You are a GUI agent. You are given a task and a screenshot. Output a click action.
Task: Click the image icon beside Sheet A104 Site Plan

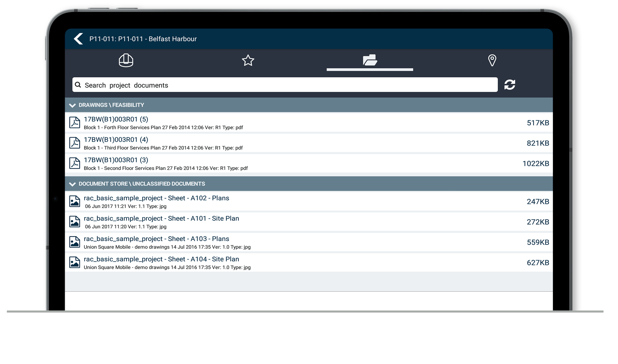click(x=75, y=262)
